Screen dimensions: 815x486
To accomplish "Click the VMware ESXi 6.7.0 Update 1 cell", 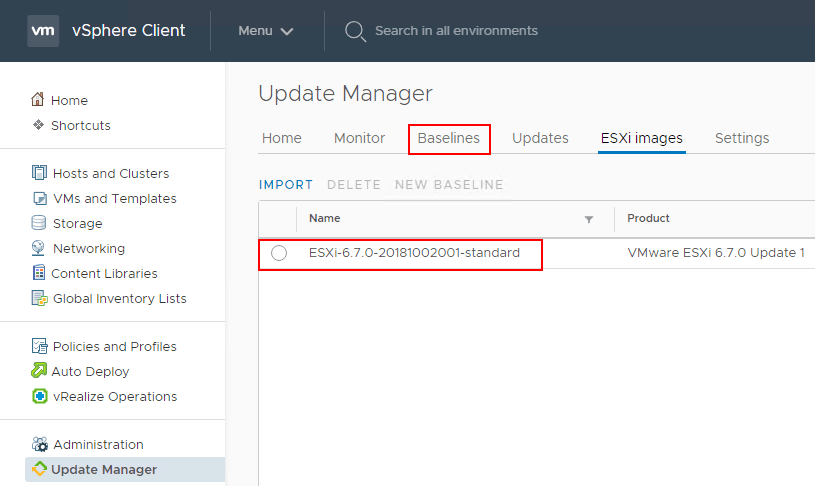I will 716,253.
